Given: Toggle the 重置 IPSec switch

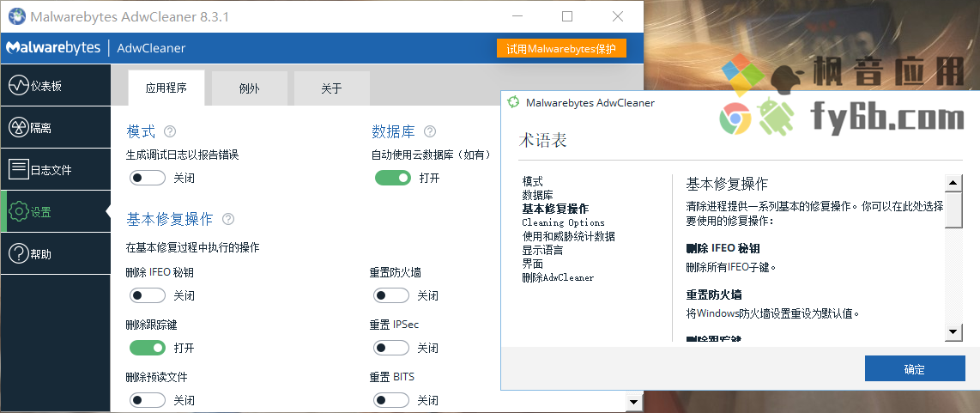Looking at the screenshot, I should (391, 347).
